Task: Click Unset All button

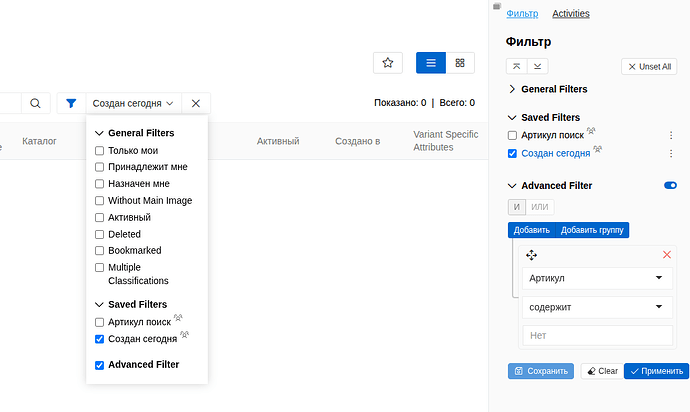Action: point(649,66)
